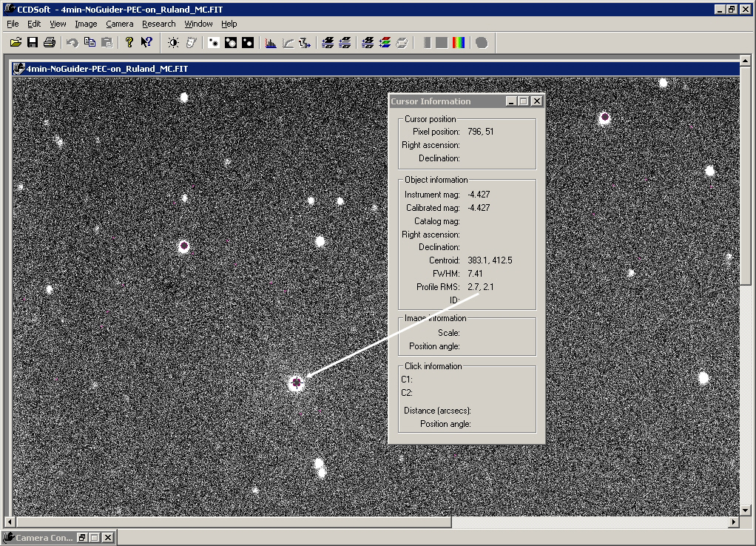Undo the last action via toolbar arrow
The height and width of the screenshot is (546, 756).
click(x=72, y=42)
